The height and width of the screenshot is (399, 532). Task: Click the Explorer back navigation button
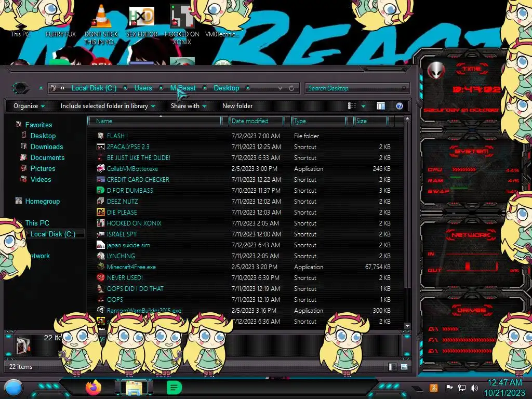[21, 88]
